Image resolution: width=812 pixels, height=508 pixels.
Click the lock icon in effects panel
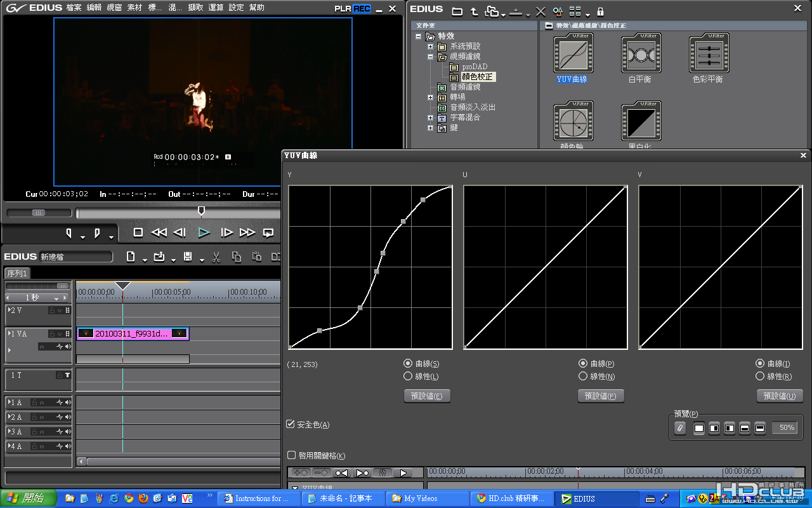tap(600, 11)
